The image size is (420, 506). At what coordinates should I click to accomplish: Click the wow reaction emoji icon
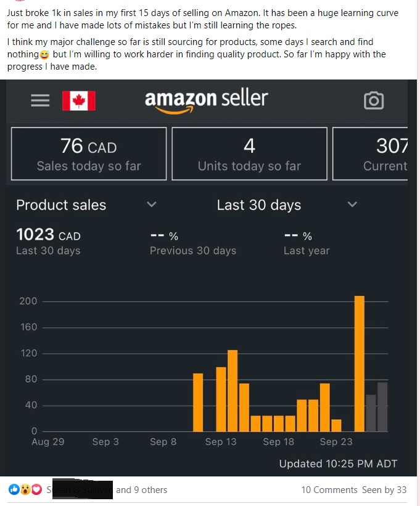tap(25, 490)
